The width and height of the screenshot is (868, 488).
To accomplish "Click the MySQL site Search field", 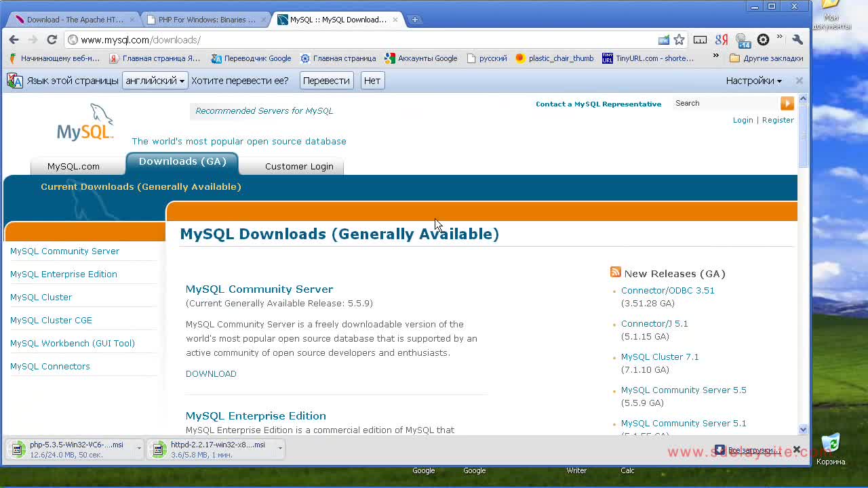I will tap(726, 103).
